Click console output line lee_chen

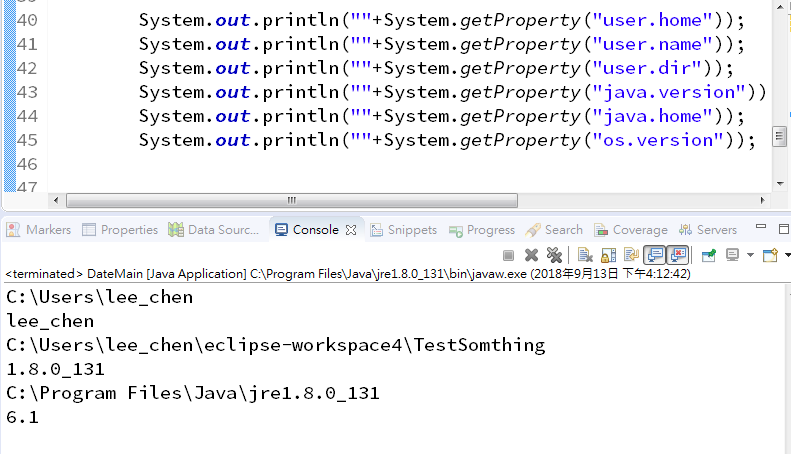(50, 321)
